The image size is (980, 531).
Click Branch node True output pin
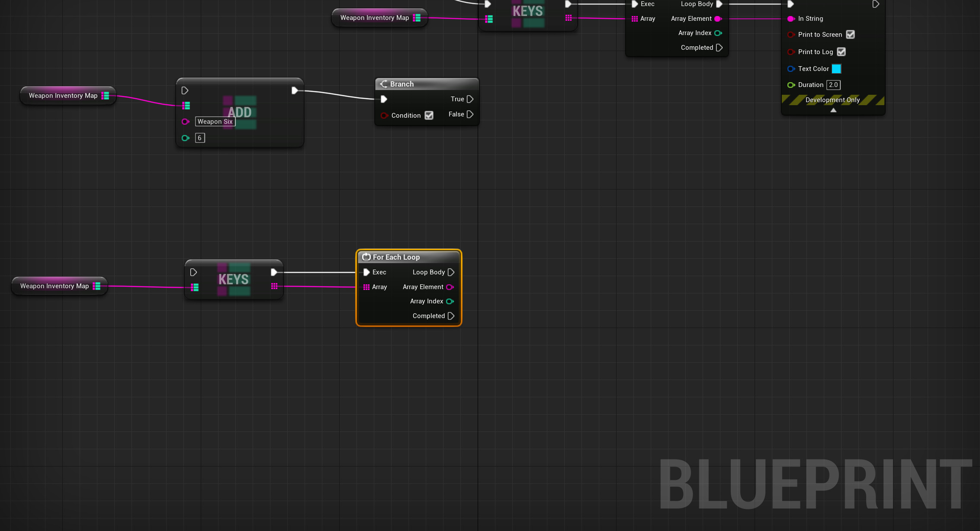pyautogui.click(x=470, y=99)
